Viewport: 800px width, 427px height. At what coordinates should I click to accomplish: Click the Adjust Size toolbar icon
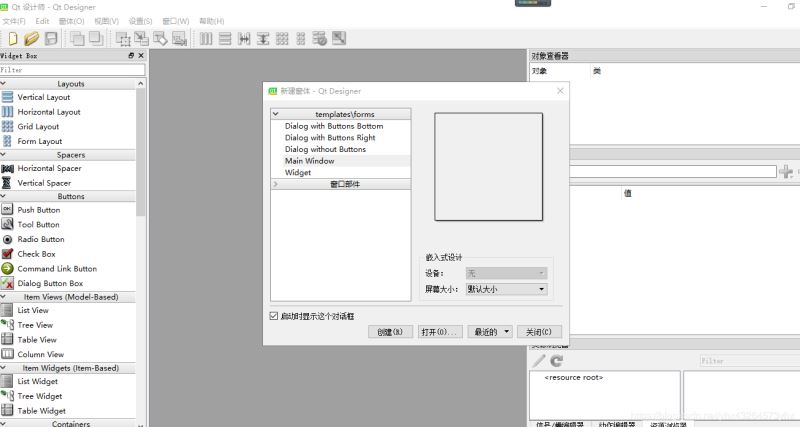coord(339,38)
